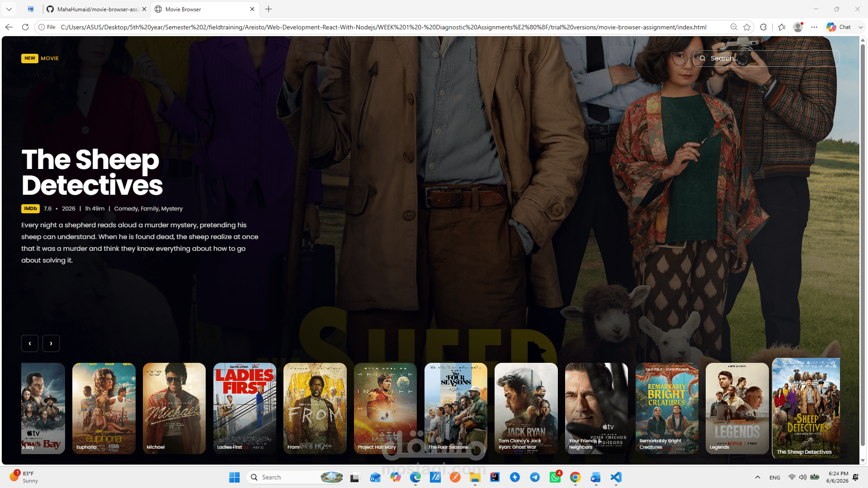This screenshot has width=868, height=488.
Task: Select the highlighted Sheep Detectives poster card
Action: [806, 408]
